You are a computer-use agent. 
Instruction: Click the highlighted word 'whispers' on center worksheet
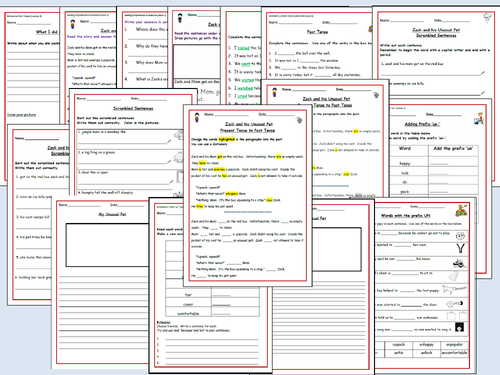(x=232, y=194)
